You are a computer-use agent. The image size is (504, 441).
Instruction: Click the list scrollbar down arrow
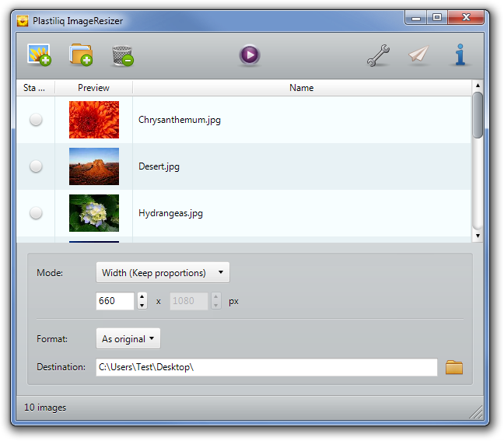click(478, 236)
